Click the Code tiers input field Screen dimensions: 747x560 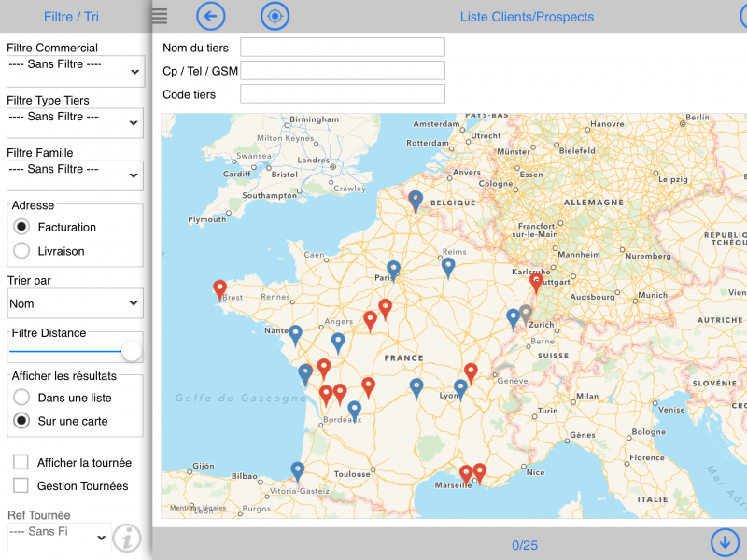coord(343,94)
